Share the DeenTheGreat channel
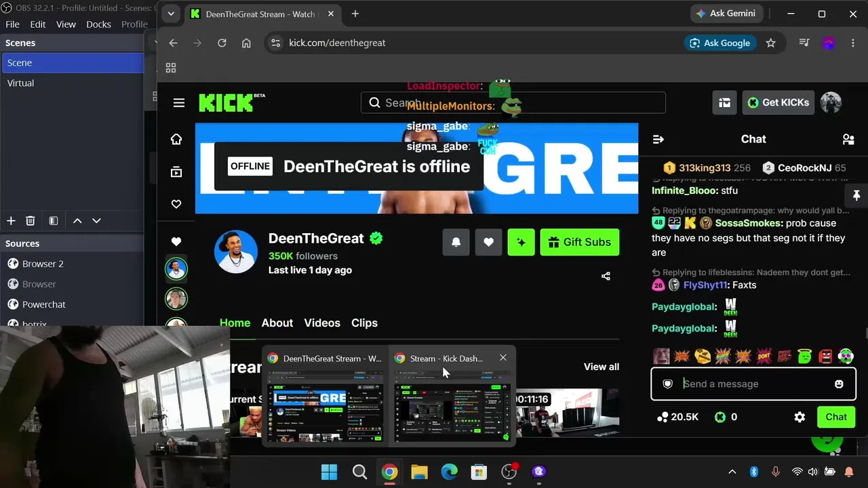Screen dimensions: 868x488 point(606,276)
